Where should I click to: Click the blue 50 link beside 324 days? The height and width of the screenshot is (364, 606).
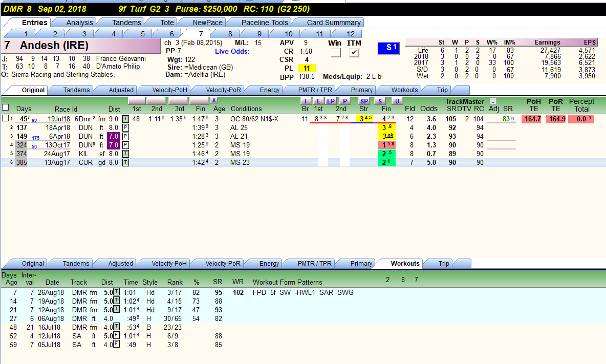(x=34, y=147)
